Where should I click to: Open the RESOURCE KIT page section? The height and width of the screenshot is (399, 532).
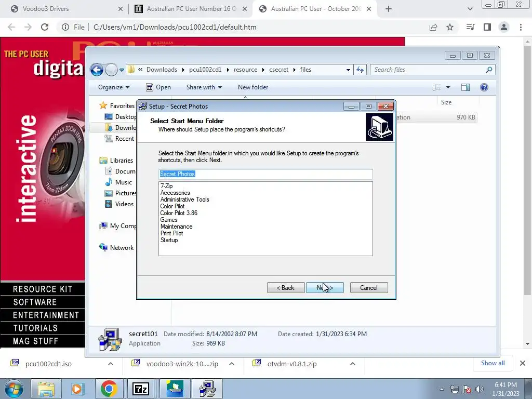tap(43, 289)
